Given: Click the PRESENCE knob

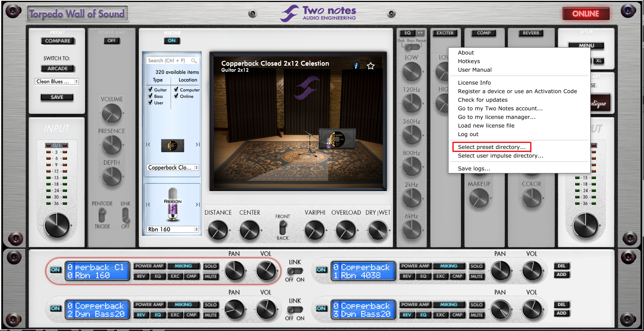Looking at the screenshot, I should 112,145.
